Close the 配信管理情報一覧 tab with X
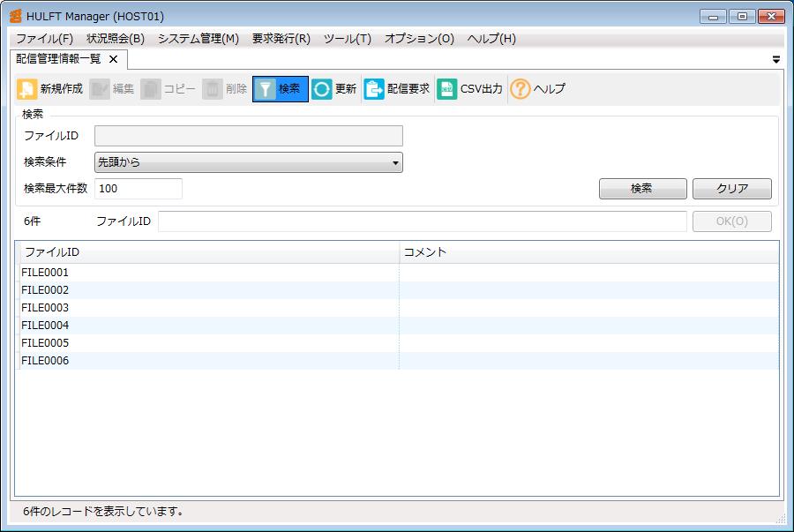The image size is (794, 532). click(x=113, y=59)
